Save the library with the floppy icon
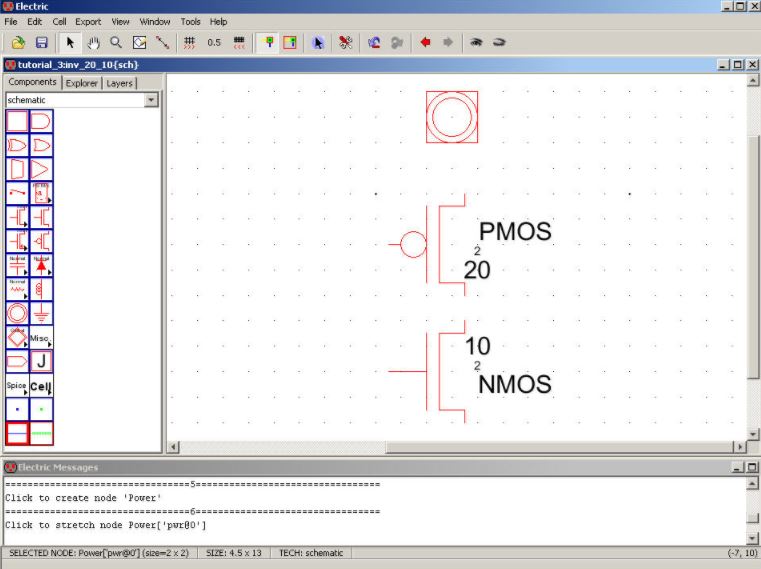Screen dimensions: 761x569 tap(42, 42)
